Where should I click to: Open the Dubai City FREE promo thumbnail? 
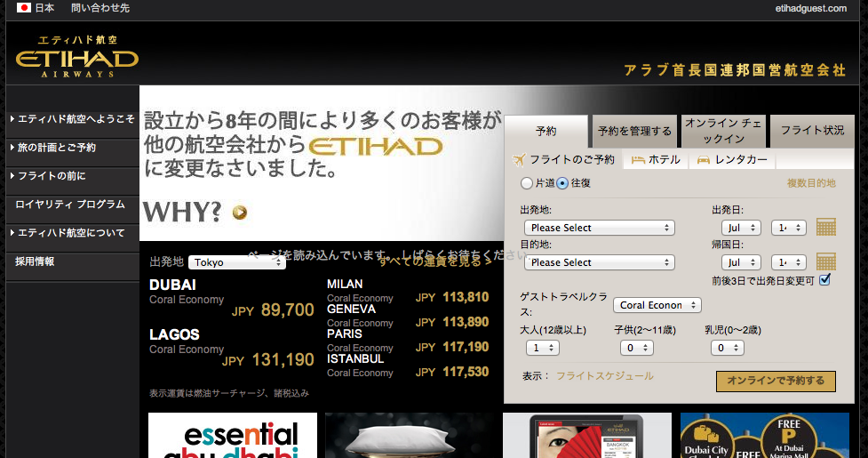pyautogui.click(x=764, y=435)
